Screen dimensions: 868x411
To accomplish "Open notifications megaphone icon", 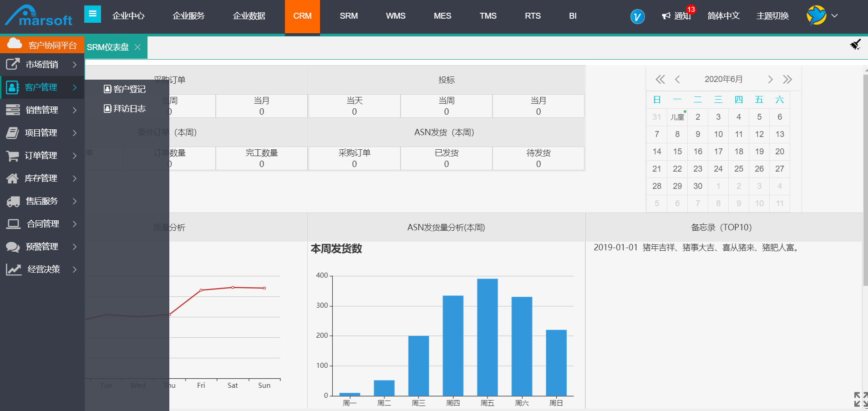I will pos(666,16).
